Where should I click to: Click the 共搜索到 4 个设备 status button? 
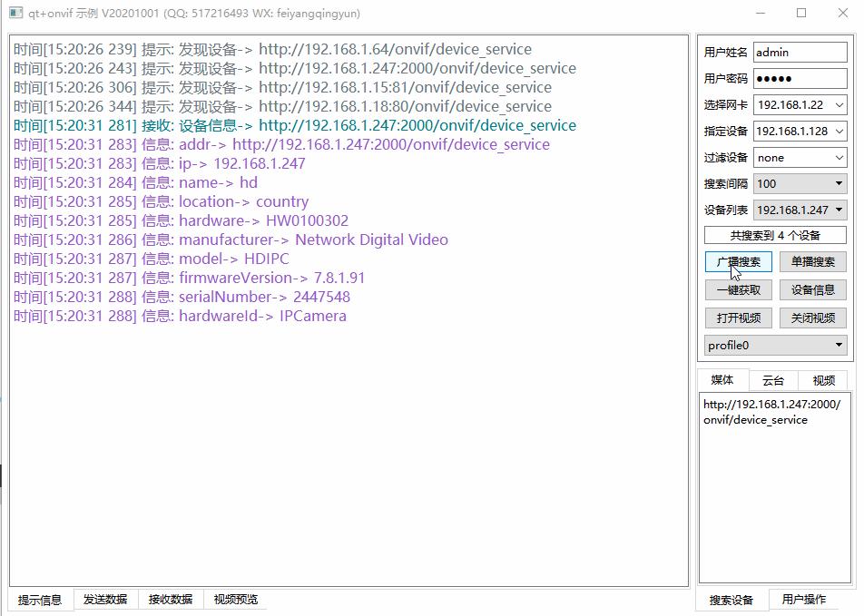pyautogui.click(x=774, y=234)
